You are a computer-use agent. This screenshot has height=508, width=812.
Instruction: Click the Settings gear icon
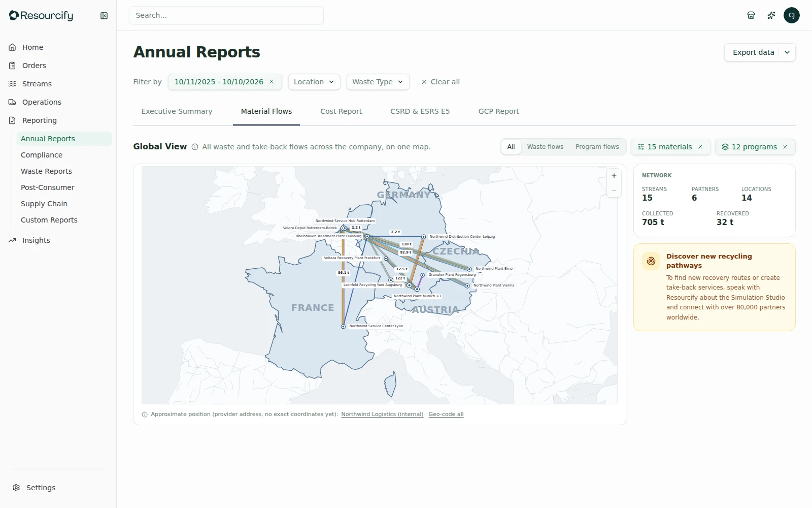[x=16, y=488]
